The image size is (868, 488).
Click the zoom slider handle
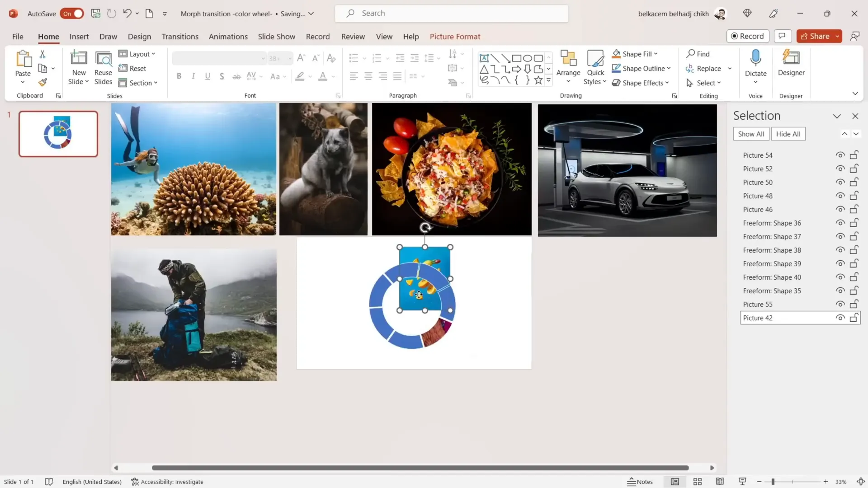[x=773, y=482]
